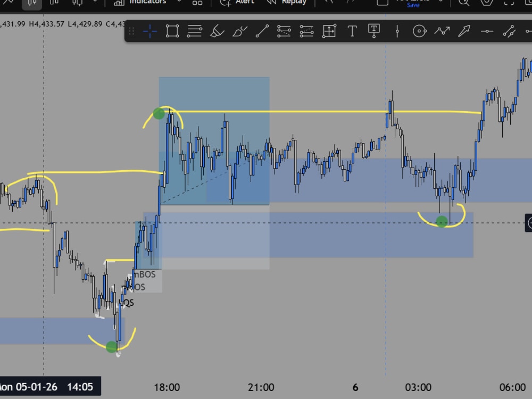Start bar Replay mode
The height and width of the screenshot is (399, 532).
pos(286,2)
